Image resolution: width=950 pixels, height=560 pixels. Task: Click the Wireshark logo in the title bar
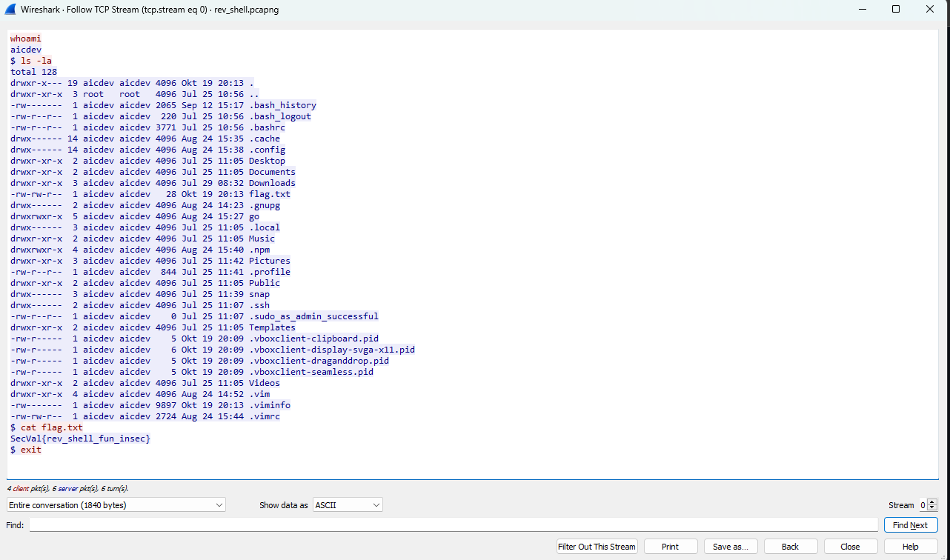tap(10, 9)
